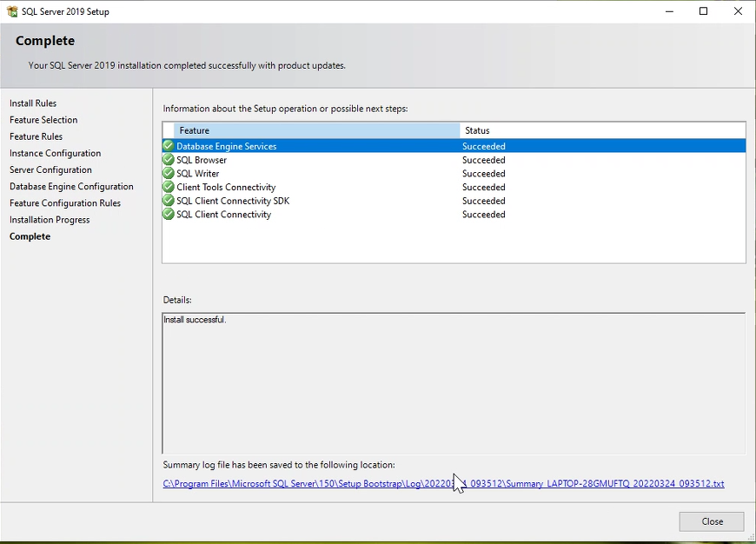Click the Database Engine Configuration step
Screen dimensions: 756x544
click(x=71, y=186)
